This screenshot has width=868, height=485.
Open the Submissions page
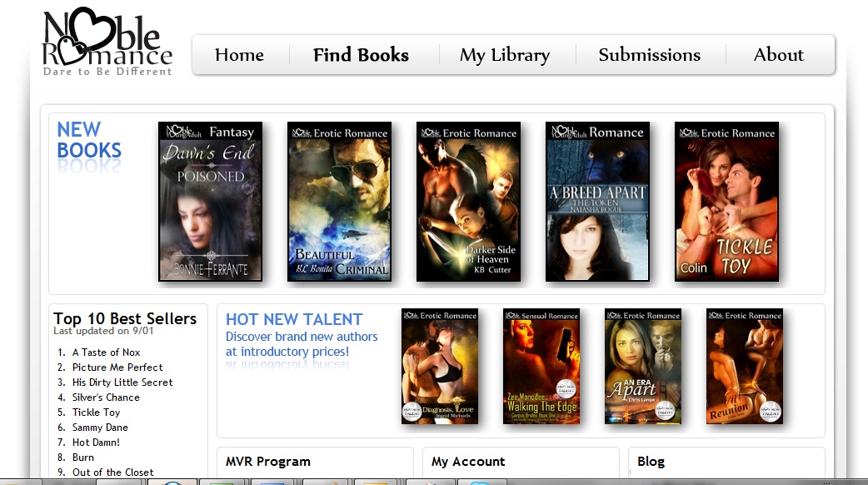click(x=650, y=55)
